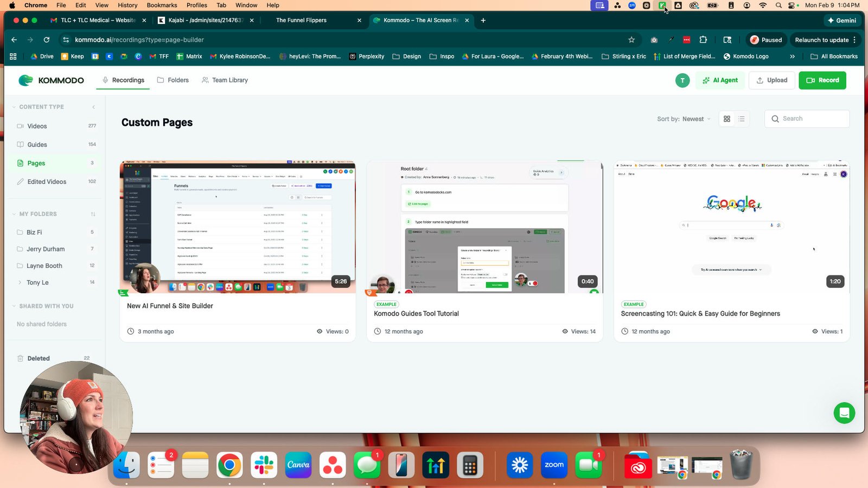The height and width of the screenshot is (488, 868).
Task: Switch to list view layout
Action: click(742, 119)
